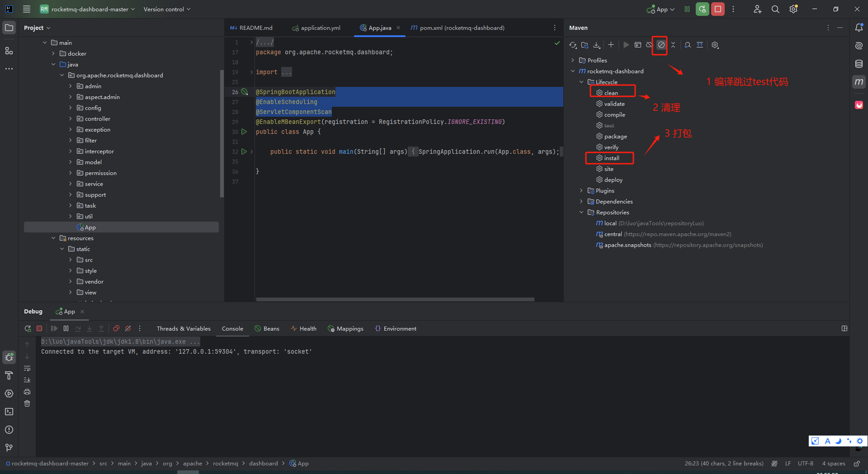
Task: Collapse Repositories node in Maven panel
Action: click(x=581, y=212)
